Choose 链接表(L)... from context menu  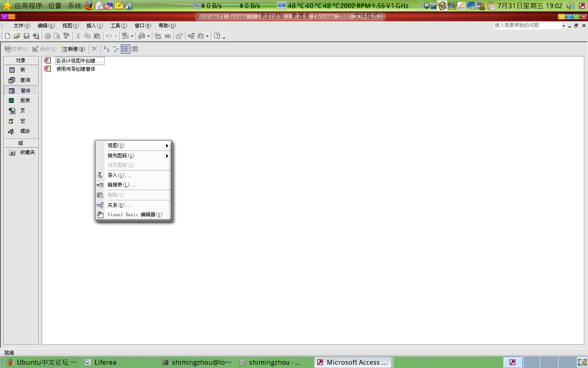[x=133, y=185]
